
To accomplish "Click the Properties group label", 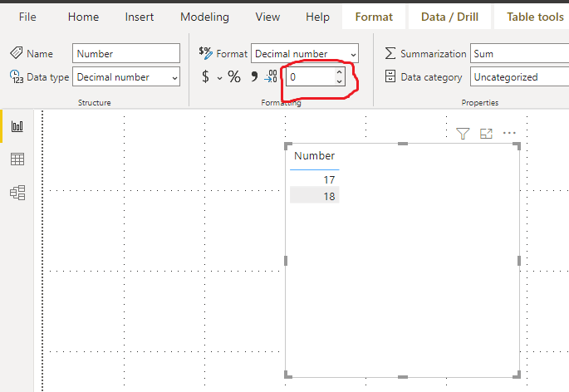I will (x=480, y=103).
